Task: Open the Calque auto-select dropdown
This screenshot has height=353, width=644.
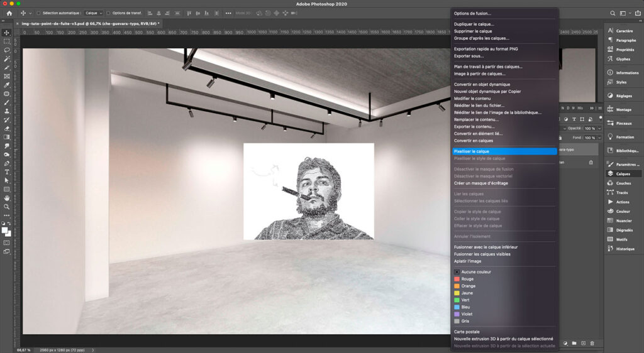Action: [x=94, y=13]
